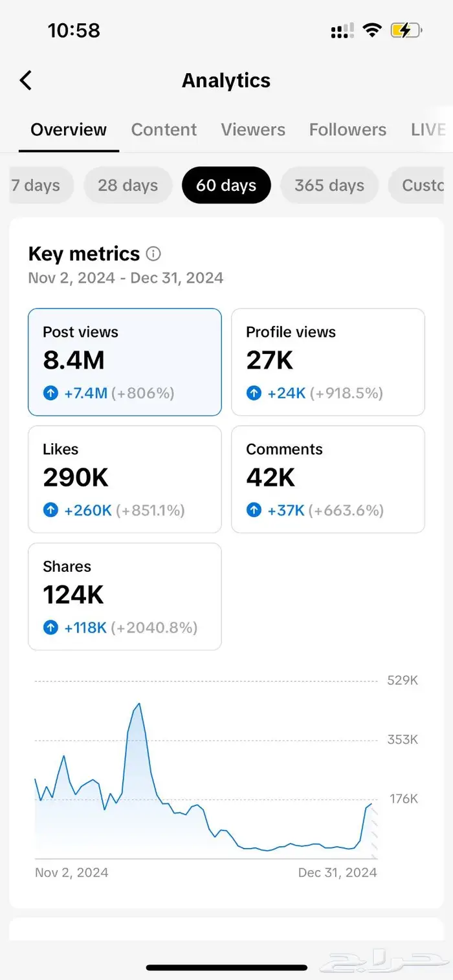Tap the back arrow icon
The width and height of the screenshot is (453, 980).
click(x=25, y=80)
